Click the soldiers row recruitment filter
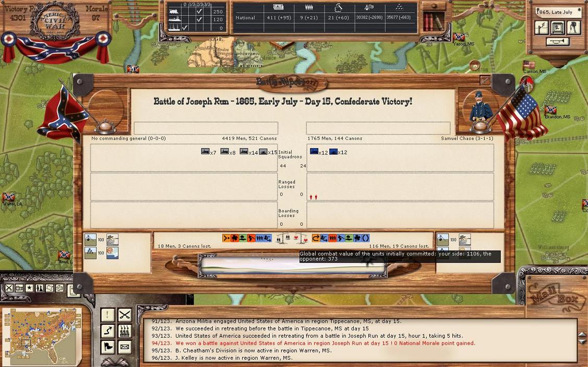 tap(124, 331)
